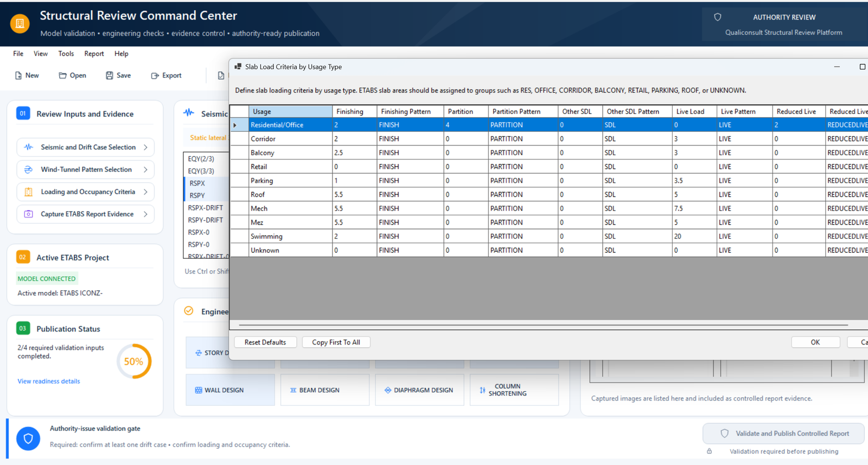
Task: Click the New file toolbar icon
Action: (18, 75)
